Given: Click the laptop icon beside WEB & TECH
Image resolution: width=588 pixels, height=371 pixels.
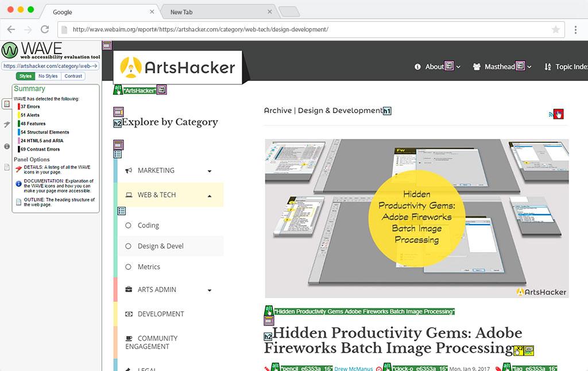Looking at the screenshot, I should click(129, 195).
